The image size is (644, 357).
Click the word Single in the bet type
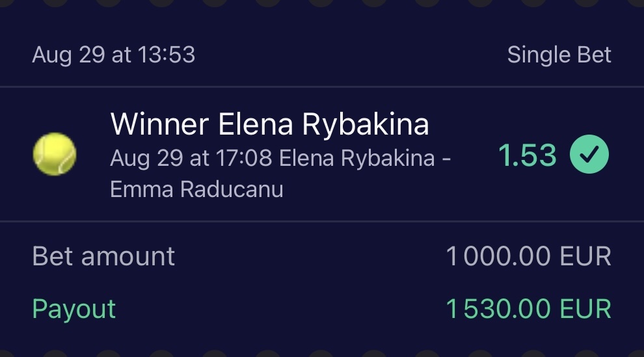coord(539,55)
